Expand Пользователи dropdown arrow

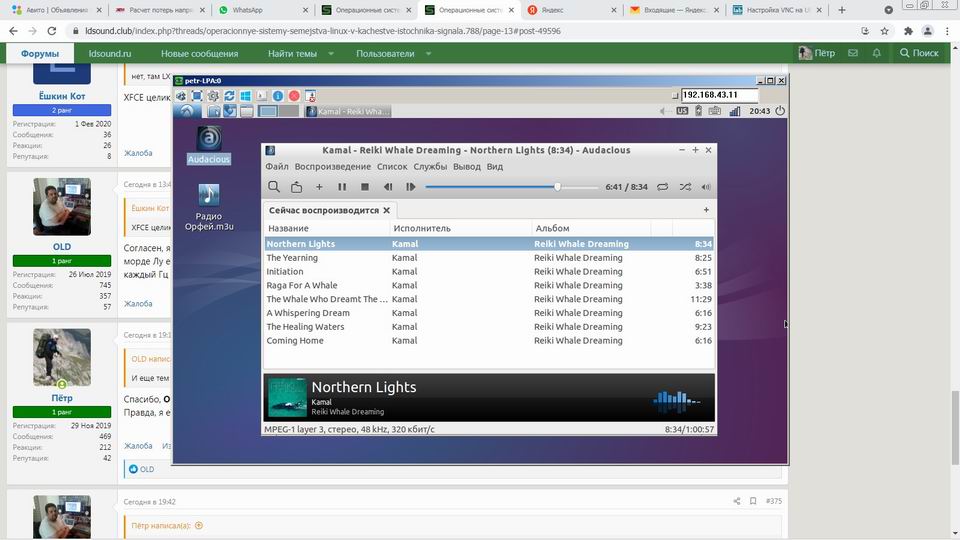click(428, 53)
